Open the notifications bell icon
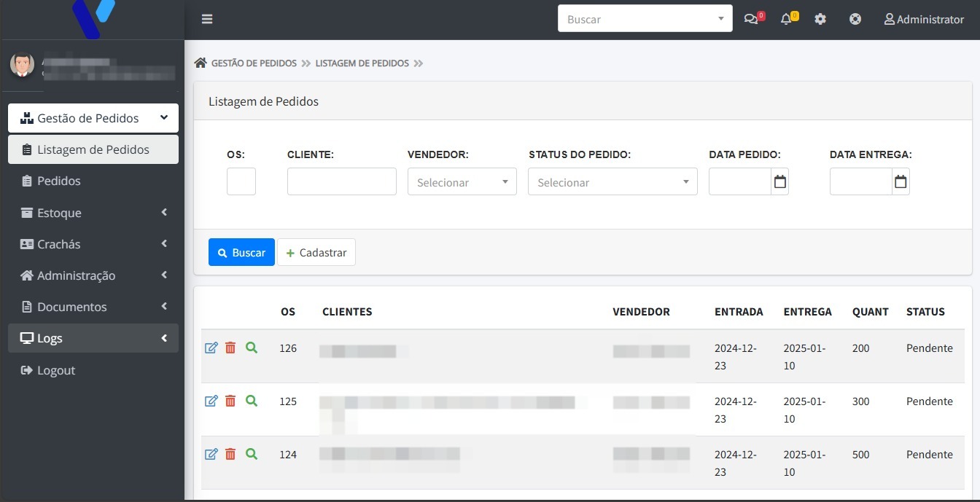The width and height of the screenshot is (980, 502). click(786, 20)
